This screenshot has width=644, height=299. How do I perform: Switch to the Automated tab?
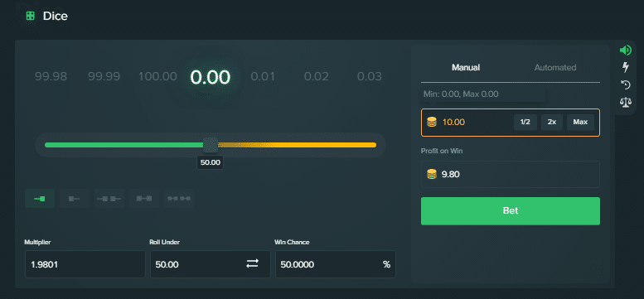pyautogui.click(x=555, y=68)
